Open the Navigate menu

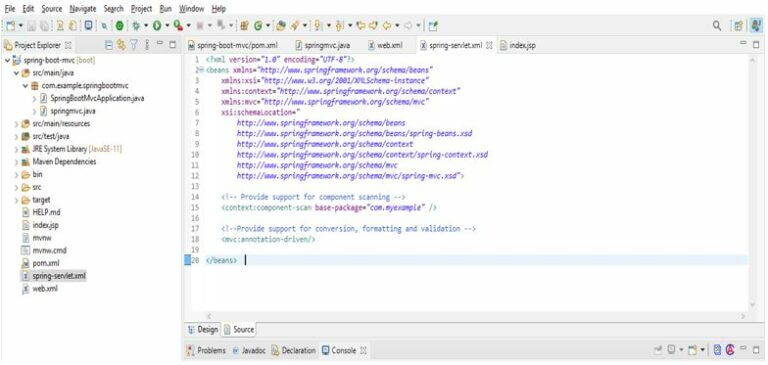coord(82,9)
